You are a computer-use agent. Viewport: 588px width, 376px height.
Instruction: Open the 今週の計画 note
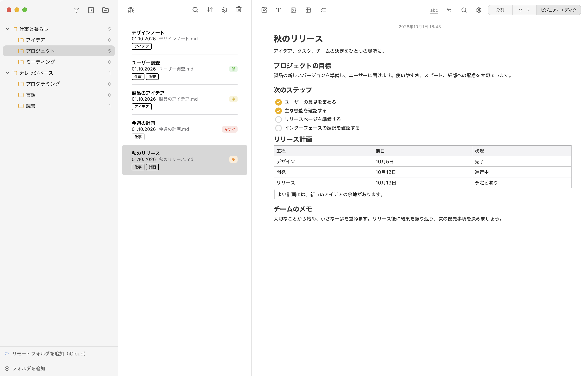pyautogui.click(x=184, y=130)
